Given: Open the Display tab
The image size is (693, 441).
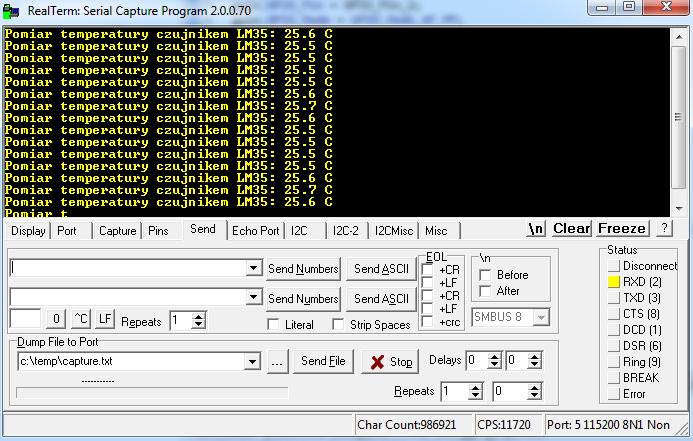Looking at the screenshot, I should pyautogui.click(x=28, y=231).
